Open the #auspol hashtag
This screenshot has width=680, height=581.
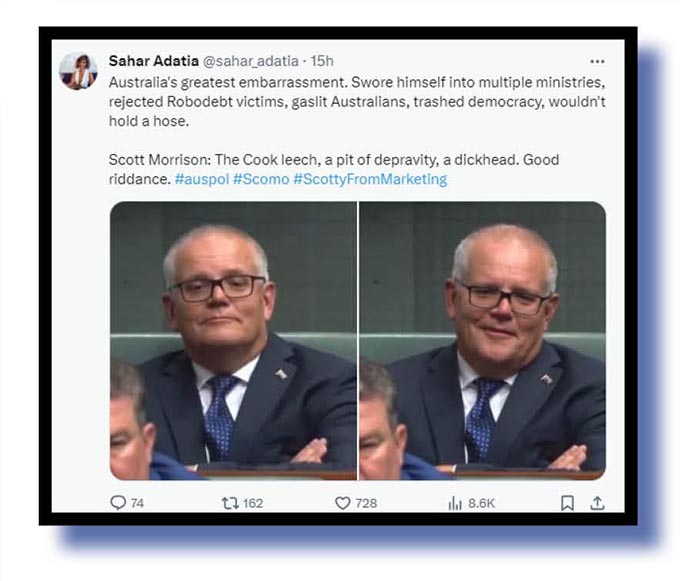pyautogui.click(x=202, y=179)
